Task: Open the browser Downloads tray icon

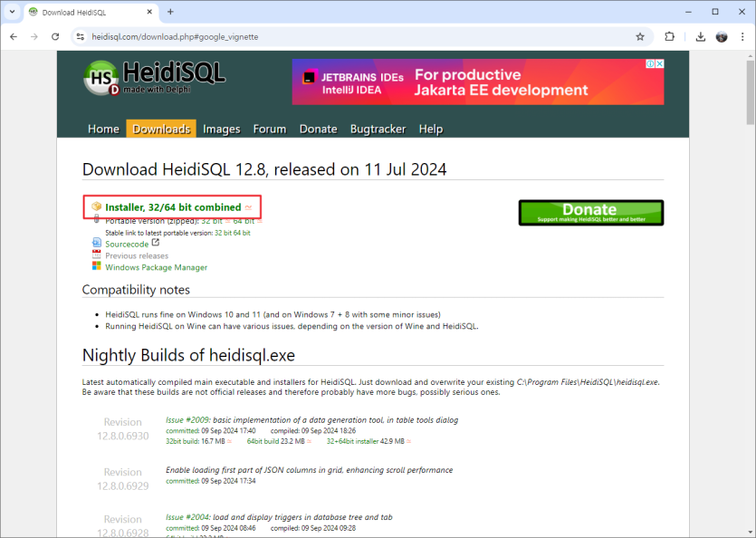Action: (x=701, y=36)
